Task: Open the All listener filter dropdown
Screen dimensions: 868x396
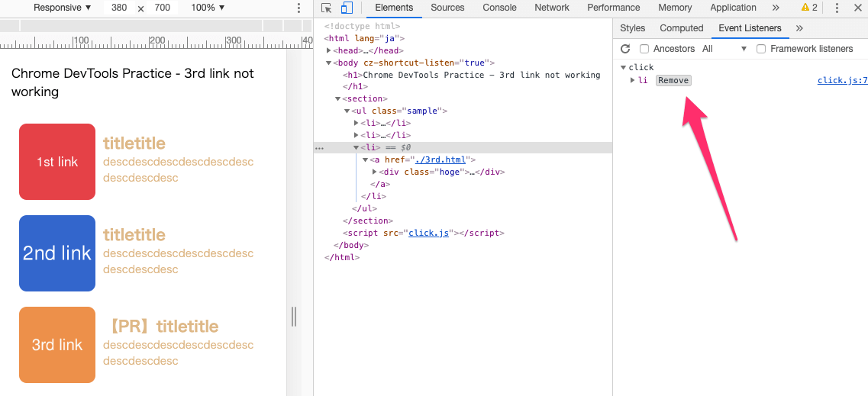Action: (724, 49)
